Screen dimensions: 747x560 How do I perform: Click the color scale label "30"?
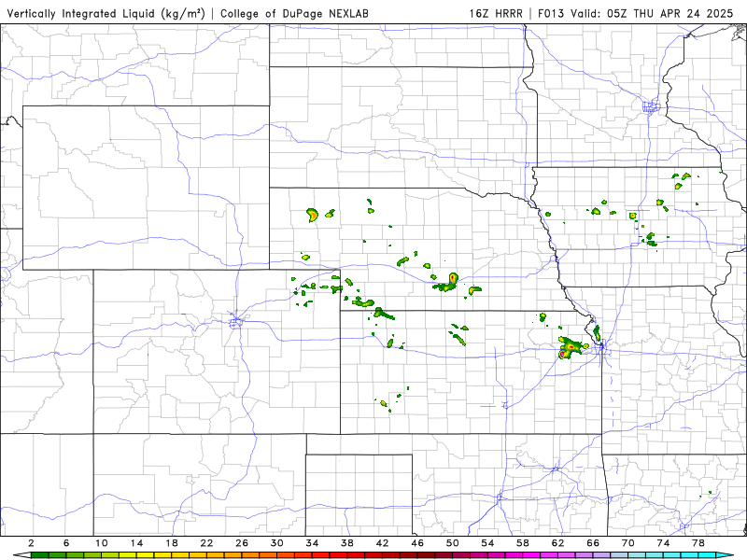[x=276, y=543]
